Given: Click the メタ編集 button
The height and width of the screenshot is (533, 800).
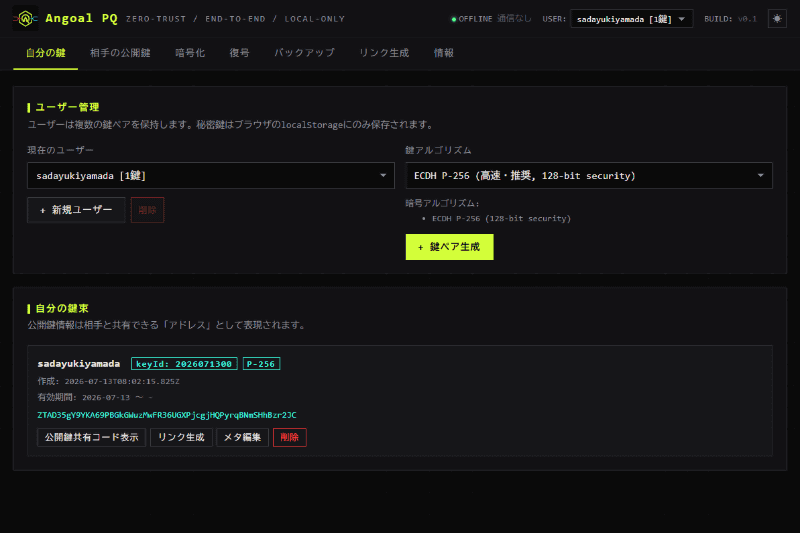Looking at the screenshot, I should (x=242, y=437).
